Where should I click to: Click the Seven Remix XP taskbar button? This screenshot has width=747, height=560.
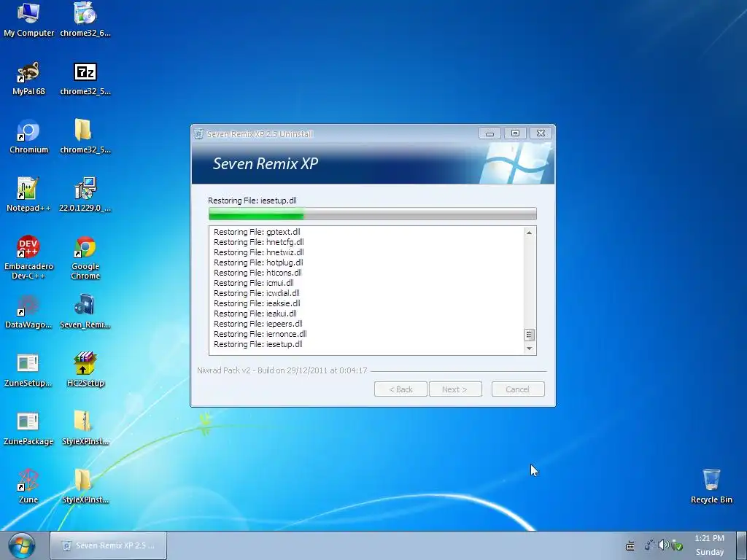(x=109, y=545)
